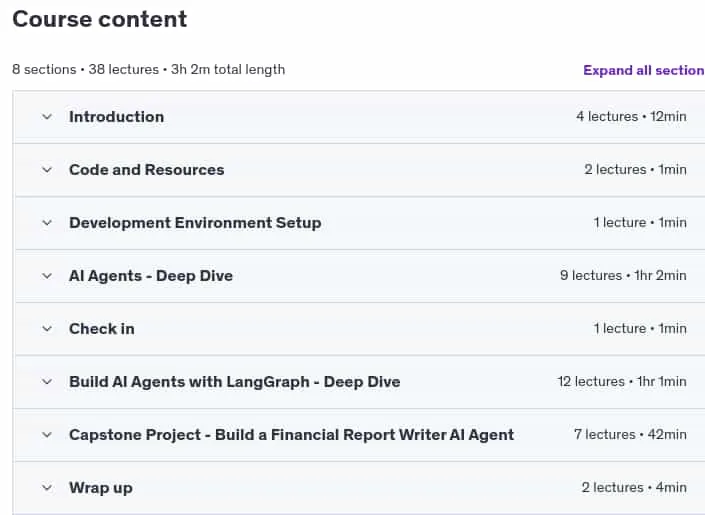
Task: Click chevron beside Capstone Project section
Action: pos(47,435)
